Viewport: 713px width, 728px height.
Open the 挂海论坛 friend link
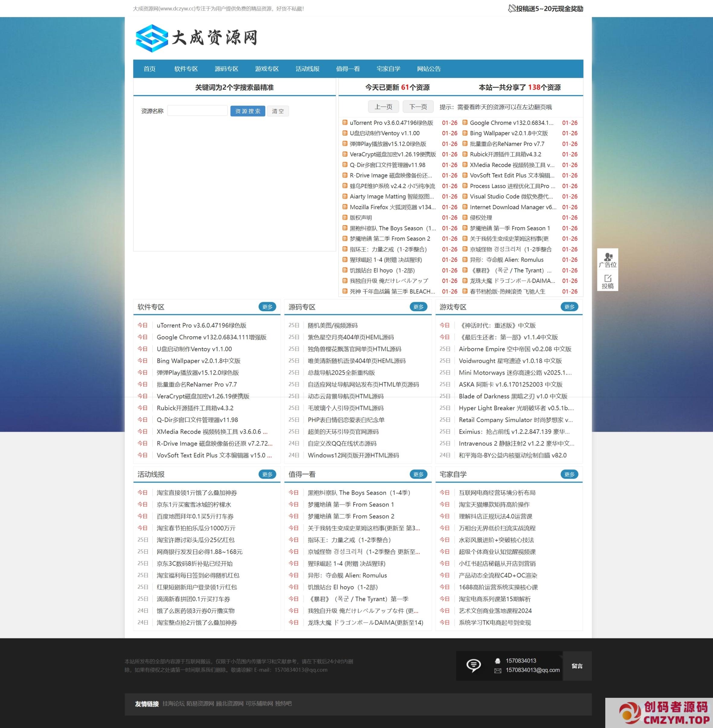[173, 703]
